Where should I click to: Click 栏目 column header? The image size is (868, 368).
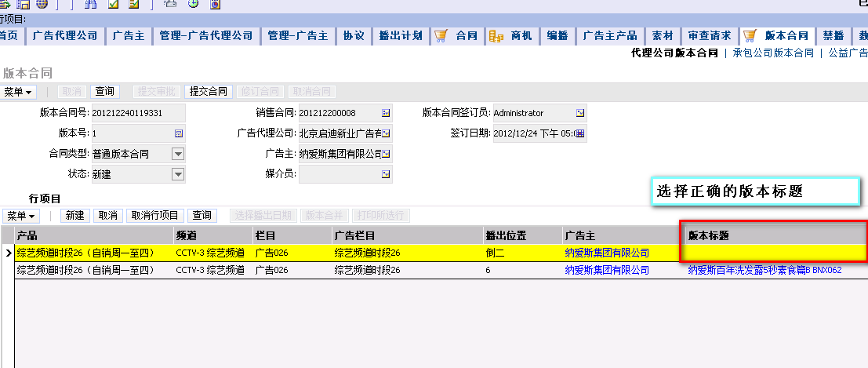point(292,235)
